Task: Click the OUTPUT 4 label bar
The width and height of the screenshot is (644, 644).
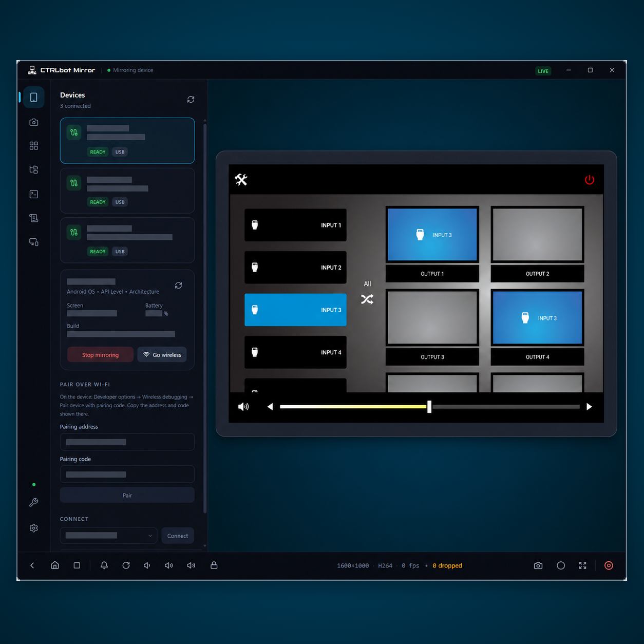Action: (537, 357)
